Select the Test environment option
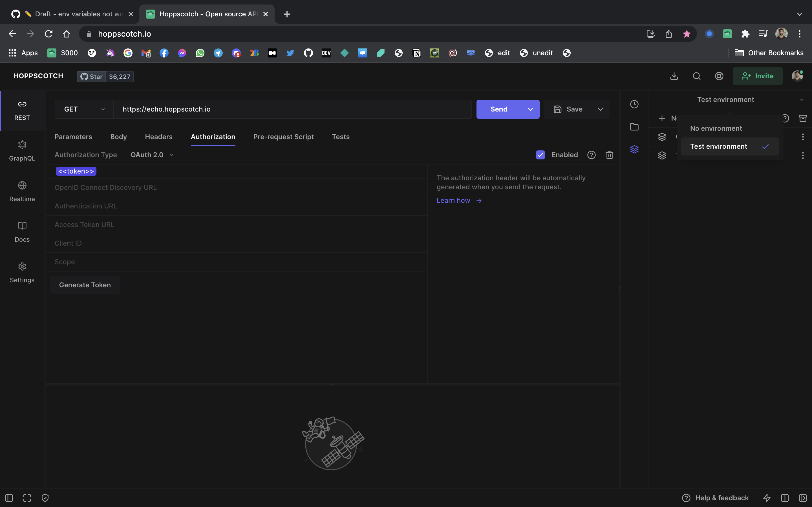The width and height of the screenshot is (812, 507). pyautogui.click(x=719, y=146)
